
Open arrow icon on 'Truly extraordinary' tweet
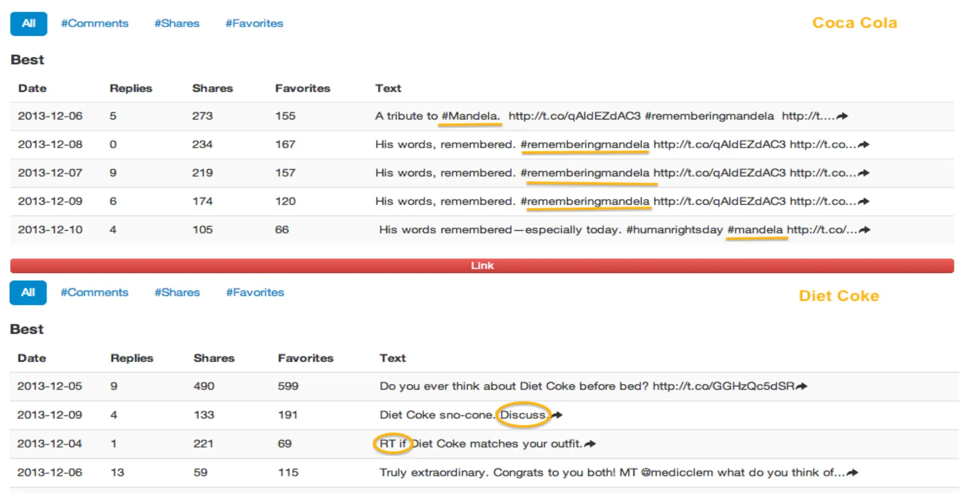point(852,472)
